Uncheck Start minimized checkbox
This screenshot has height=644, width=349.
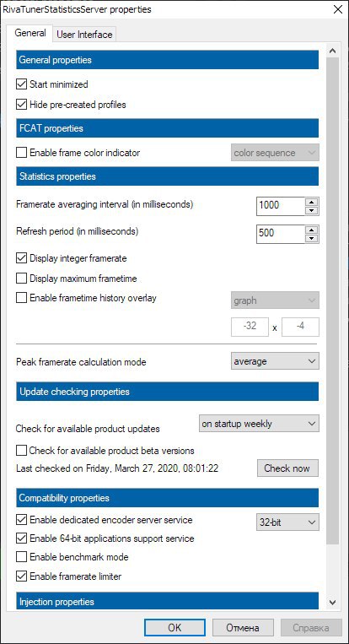click(21, 84)
